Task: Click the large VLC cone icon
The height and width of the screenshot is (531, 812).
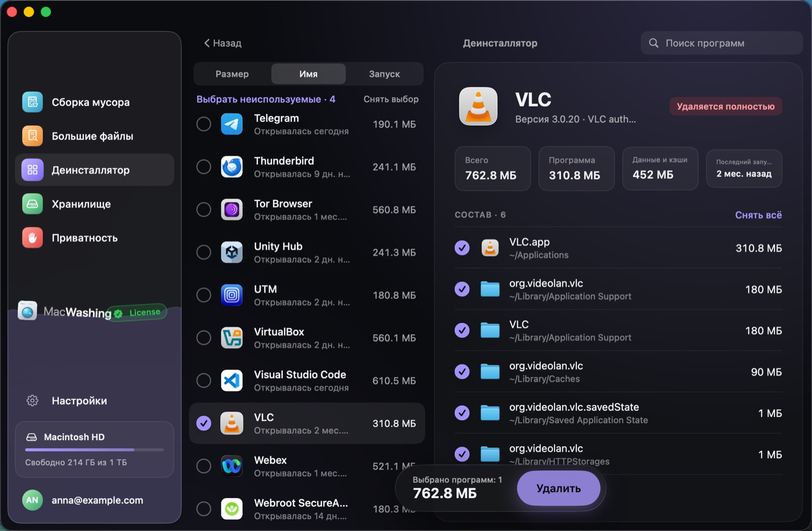Action: 478,107
